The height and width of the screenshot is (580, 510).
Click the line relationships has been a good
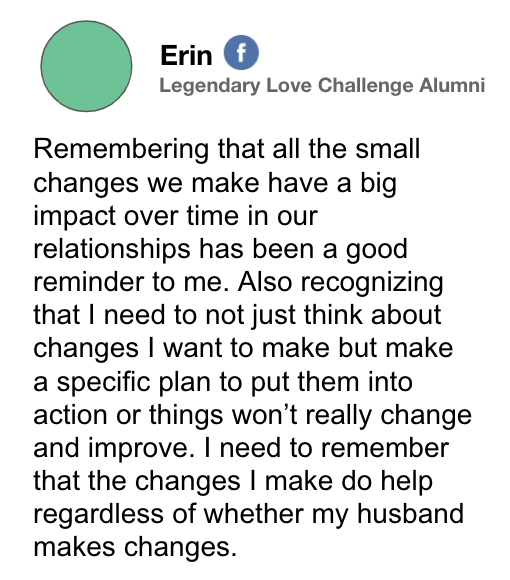pyautogui.click(x=221, y=249)
